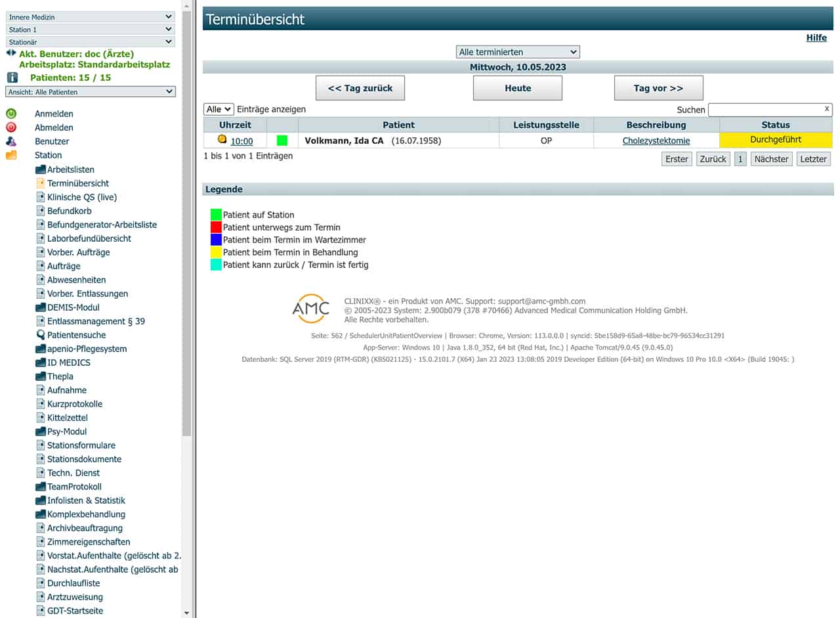Viewport: 840px width, 618px height.
Task: Open Laborbefundübersicht in the sidebar
Action: click(x=89, y=238)
